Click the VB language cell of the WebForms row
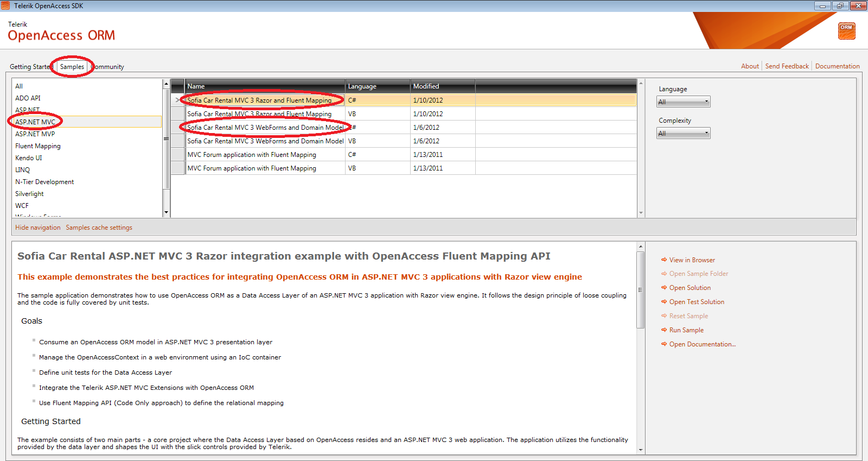Viewport: 868px width, 461px height. point(378,141)
